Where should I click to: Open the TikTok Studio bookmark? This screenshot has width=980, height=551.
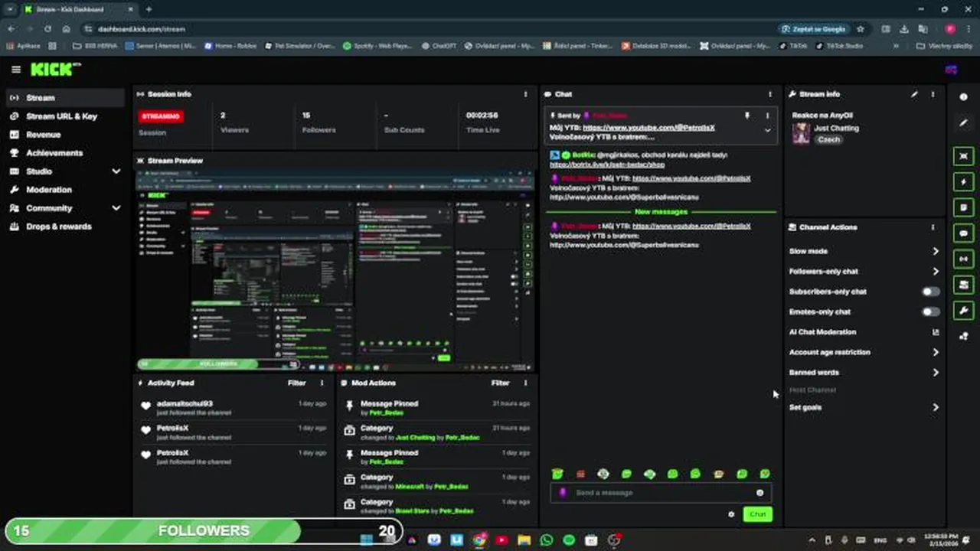pos(838,46)
